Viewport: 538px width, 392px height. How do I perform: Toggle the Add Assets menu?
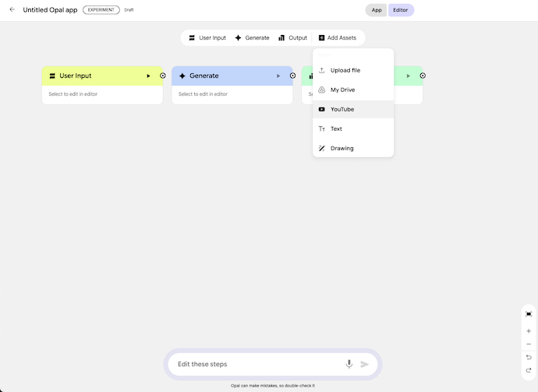pyautogui.click(x=338, y=37)
